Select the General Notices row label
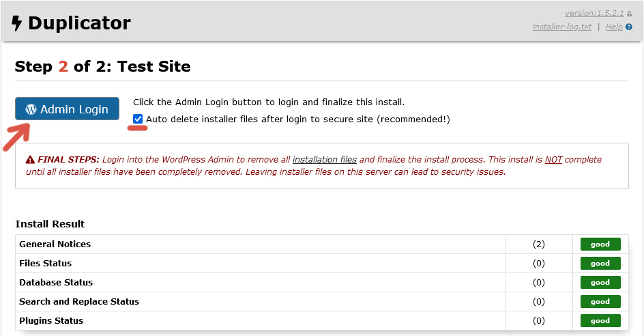 point(55,244)
